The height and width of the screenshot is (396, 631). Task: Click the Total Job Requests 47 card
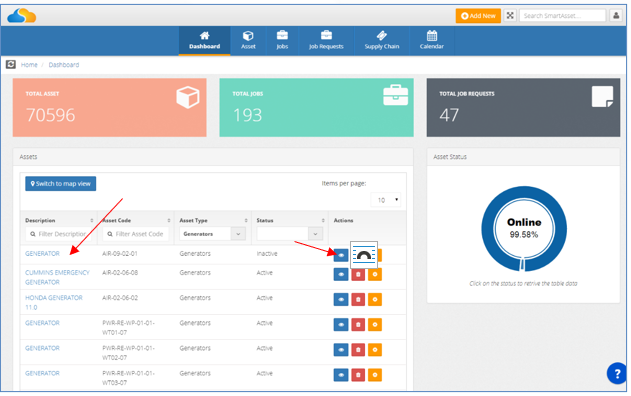click(523, 107)
